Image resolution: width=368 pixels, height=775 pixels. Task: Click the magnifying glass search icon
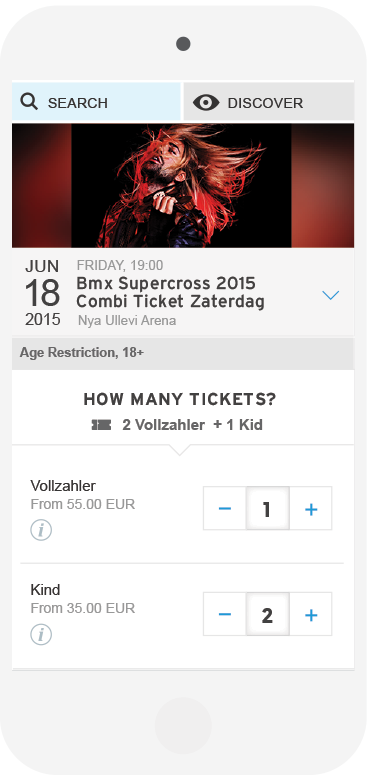coord(29,102)
